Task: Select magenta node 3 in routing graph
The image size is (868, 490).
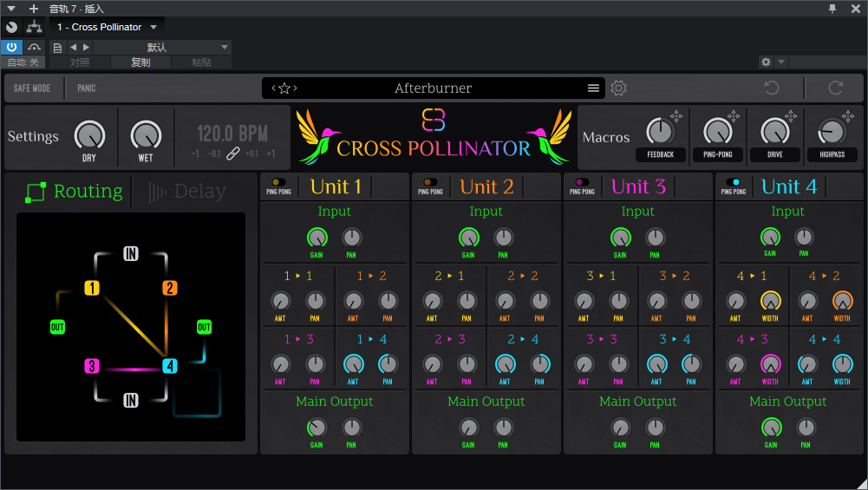Action: pyautogui.click(x=92, y=366)
